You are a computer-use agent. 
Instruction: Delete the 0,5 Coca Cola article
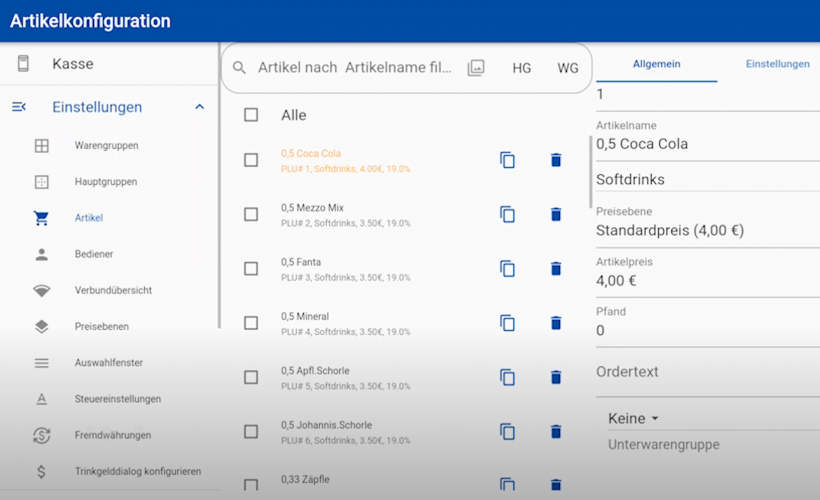click(x=556, y=160)
